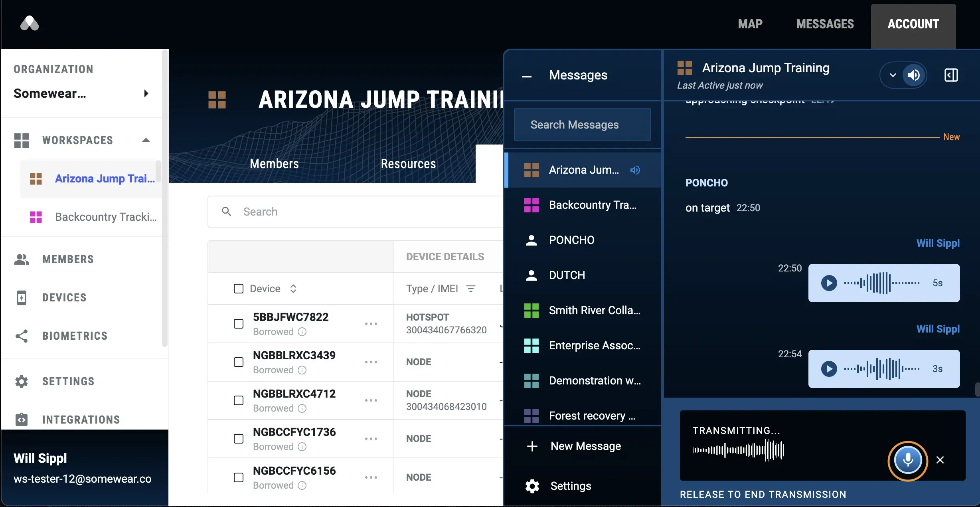The image size is (980, 507).
Task: Open Smith River Colla... conversation
Action: click(x=583, y=311)
